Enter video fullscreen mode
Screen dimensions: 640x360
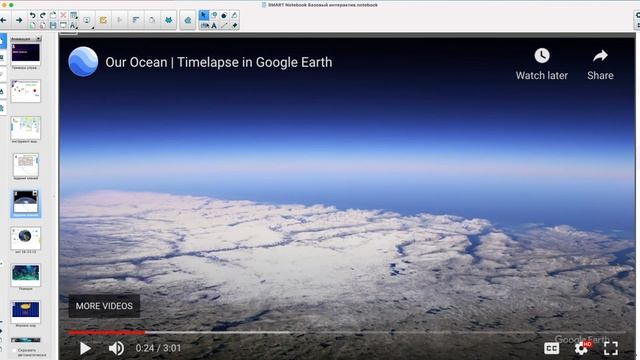[x=611, y=348]
